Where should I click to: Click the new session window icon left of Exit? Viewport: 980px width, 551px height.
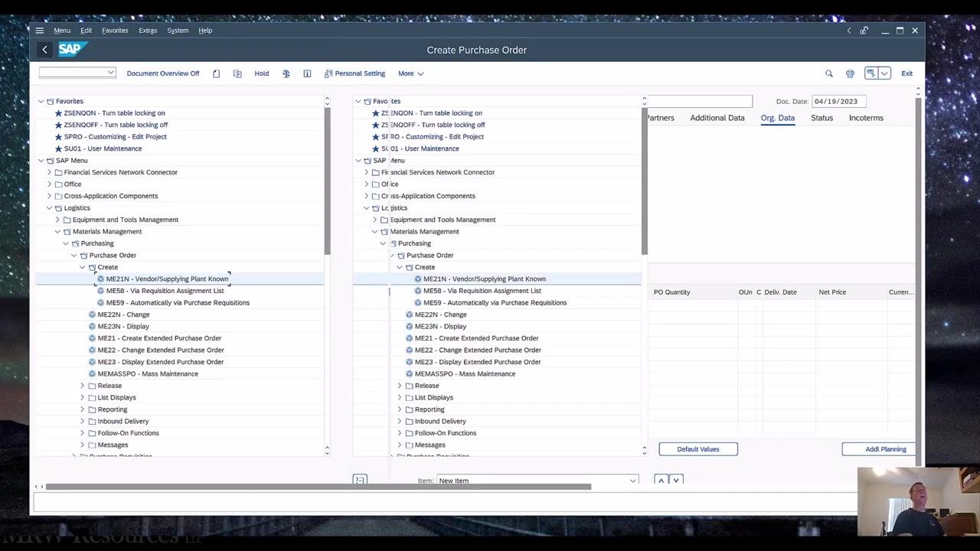coord(871,73)
